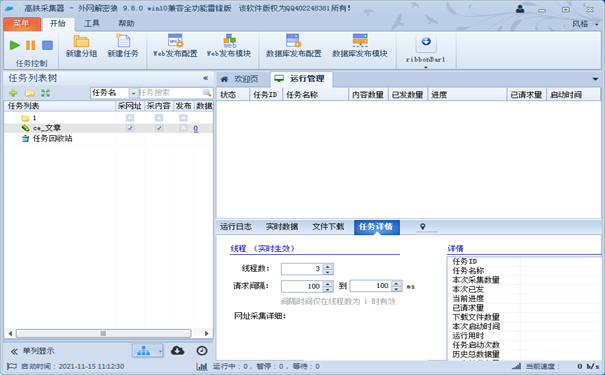Click the location pin icon beside 任务详情
Viewport: 605px width, 375px height.
pos(422,226)
